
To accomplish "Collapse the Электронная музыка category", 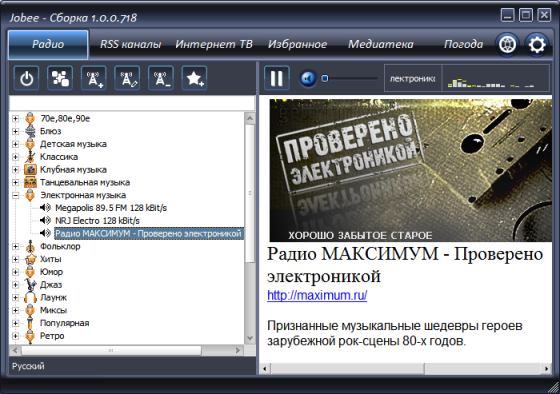I will click(15, 195).
